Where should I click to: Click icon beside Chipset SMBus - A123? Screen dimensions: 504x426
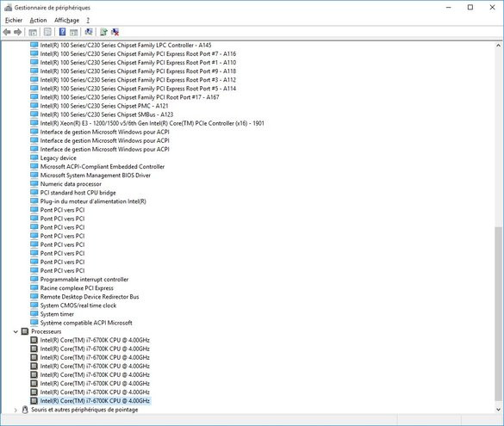click(34, 114)
